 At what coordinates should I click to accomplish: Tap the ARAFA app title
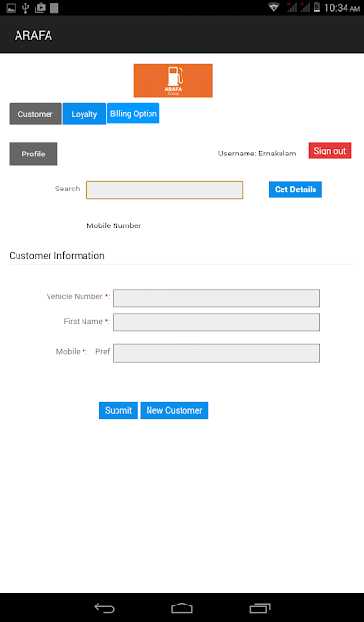(x=33, y=36)
